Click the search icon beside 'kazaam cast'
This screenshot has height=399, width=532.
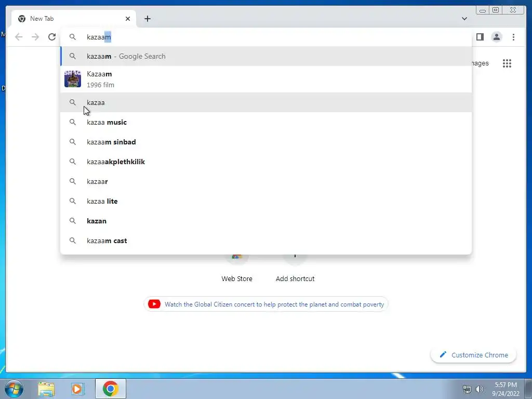click(x=73, y=241)
